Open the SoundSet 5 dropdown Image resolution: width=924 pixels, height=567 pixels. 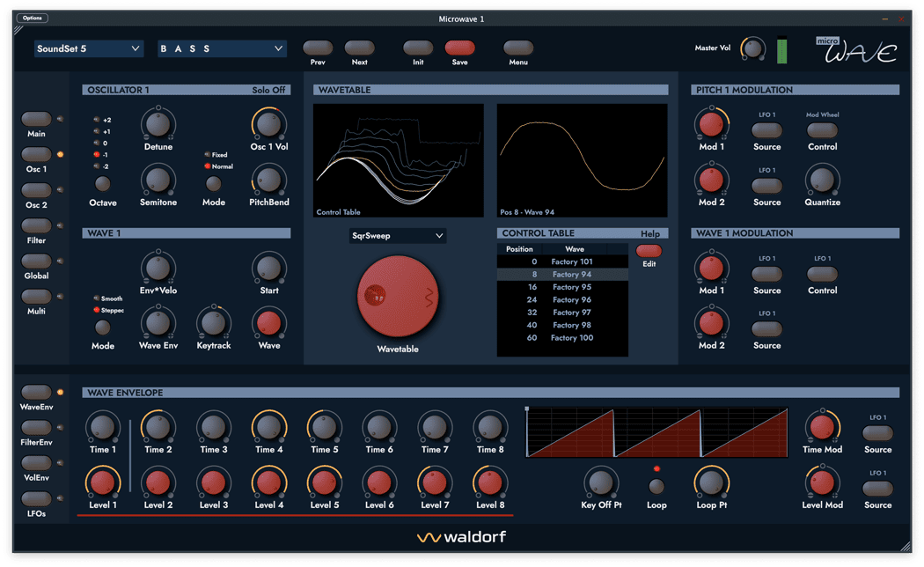click(89, 48)
